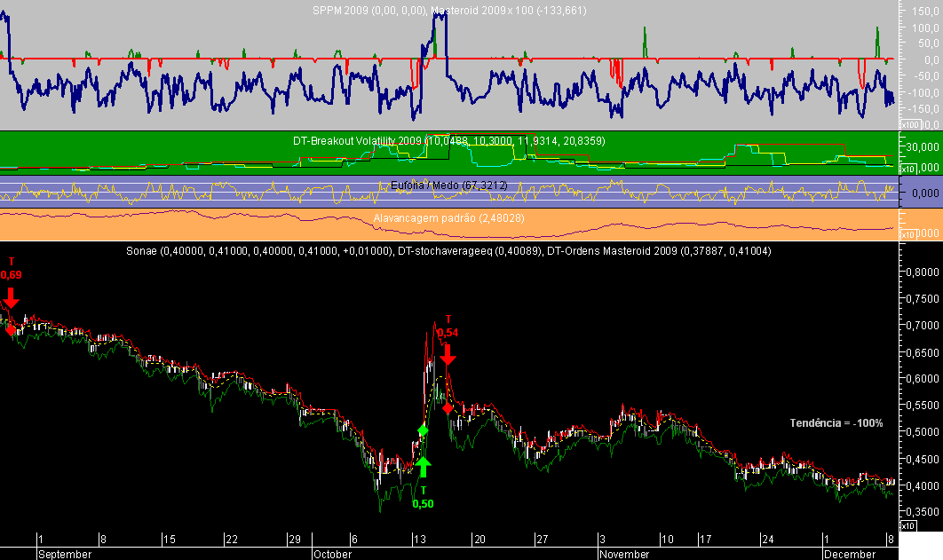943x560 pixels.
Task: Click the x10 scale box under the price axis
Action: [x=907, y=525]
